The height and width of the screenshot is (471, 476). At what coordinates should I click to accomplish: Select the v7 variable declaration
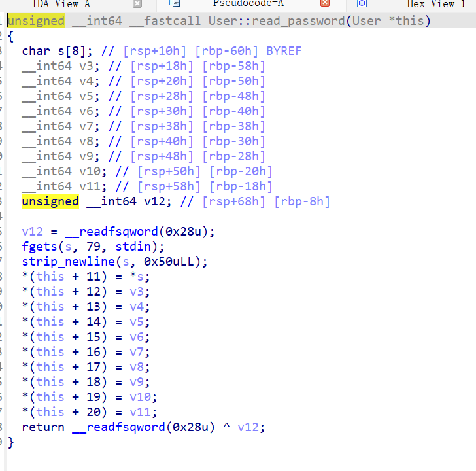tap(60, 126)
